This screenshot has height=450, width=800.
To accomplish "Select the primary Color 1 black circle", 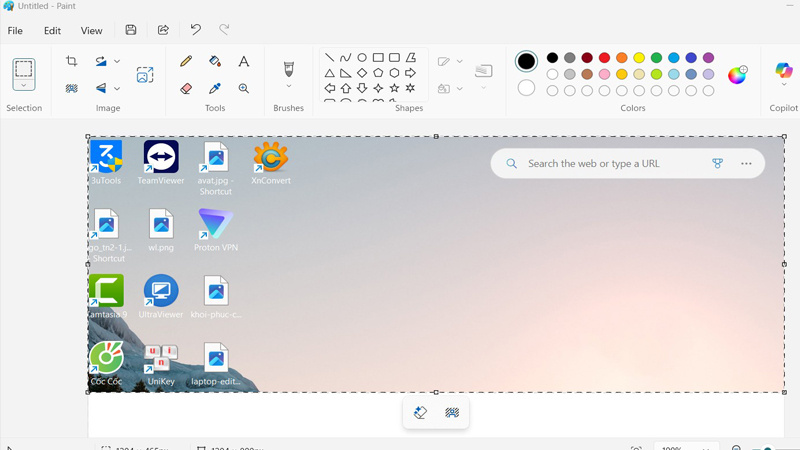I will point(526,62).
